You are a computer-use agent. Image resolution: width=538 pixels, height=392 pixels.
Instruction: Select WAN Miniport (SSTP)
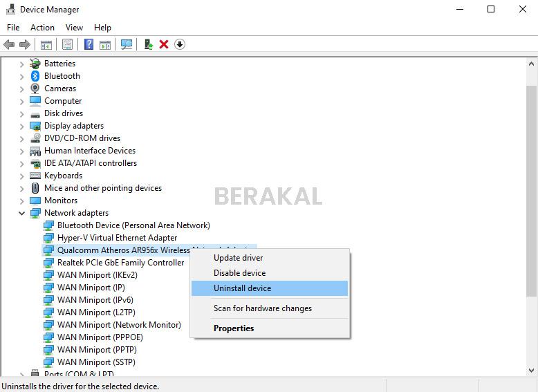pos(96,362)
